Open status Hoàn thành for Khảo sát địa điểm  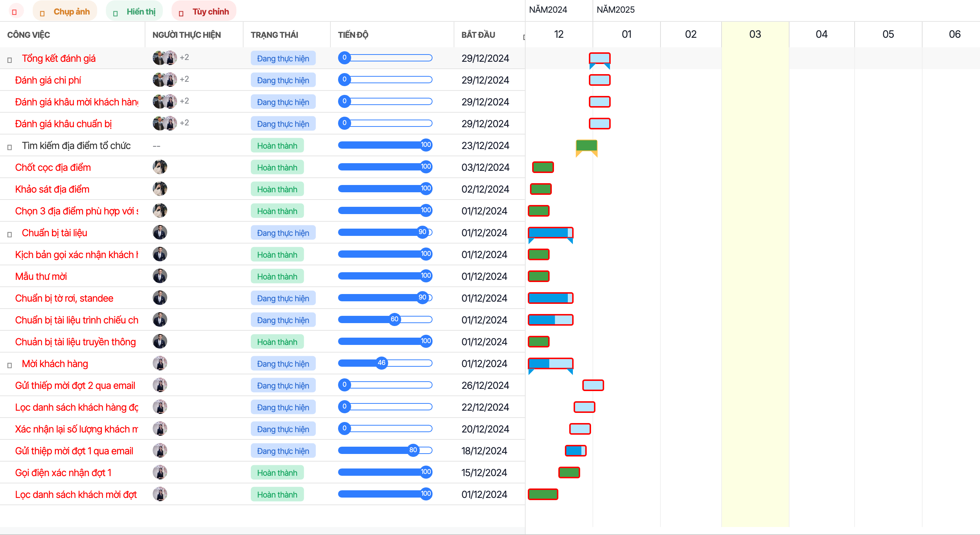(277, 189)
